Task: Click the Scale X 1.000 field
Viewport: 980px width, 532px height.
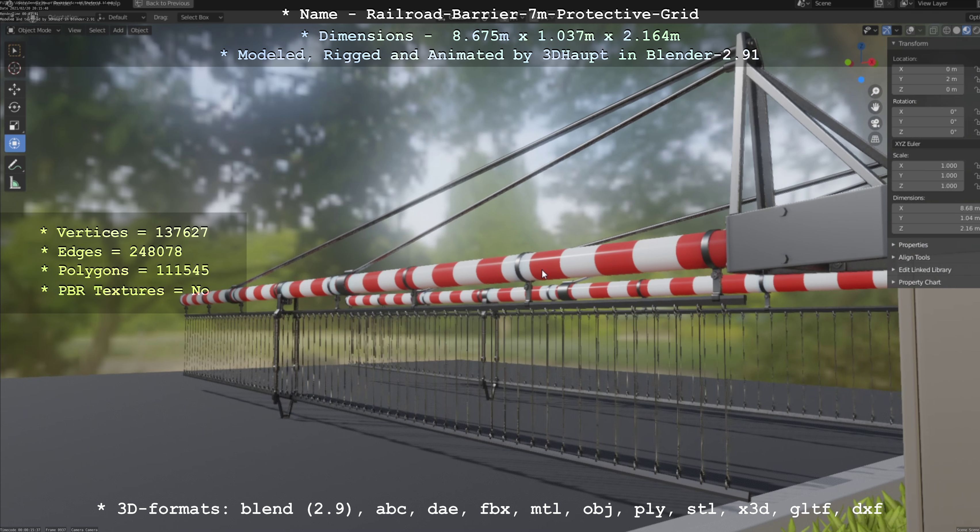Action: (928, 166)
